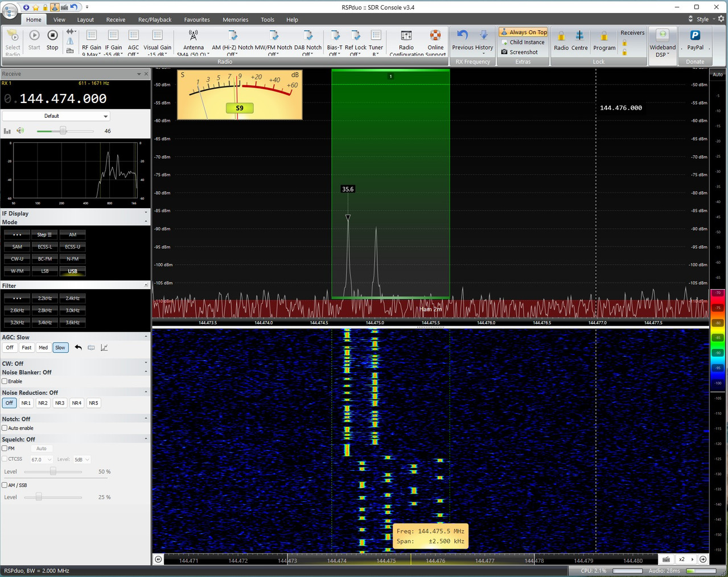This screenshot has width=728, height=577.
Task: Open the Rec/Playback ribbon tab
Action: coord(155,19)
